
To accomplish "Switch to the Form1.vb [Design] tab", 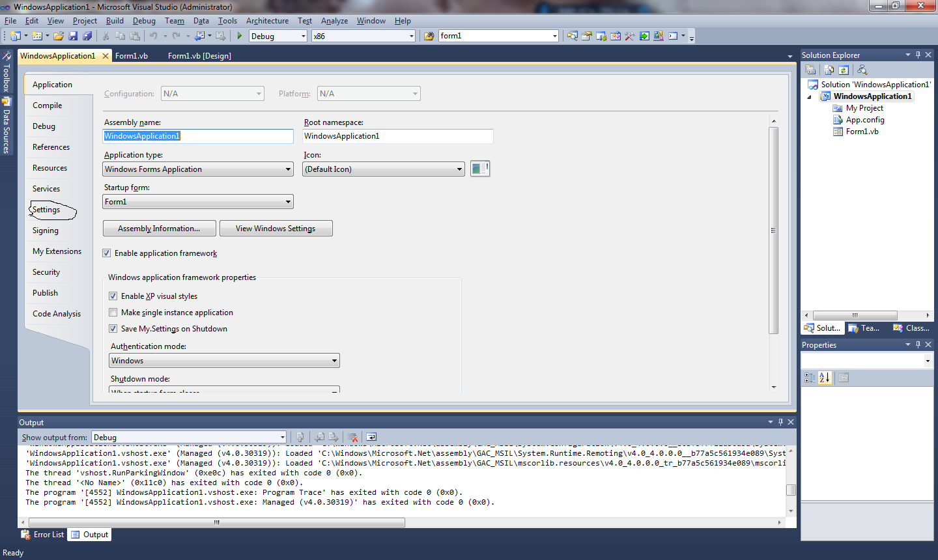I will 199,56.
